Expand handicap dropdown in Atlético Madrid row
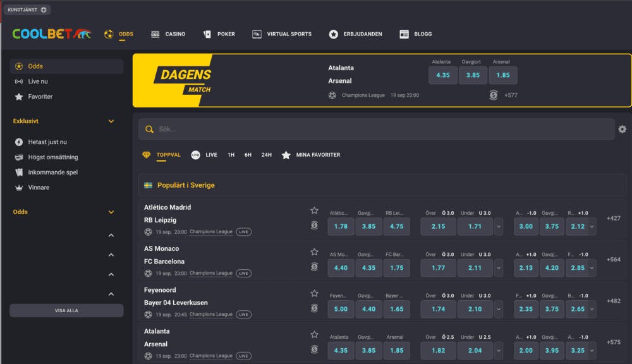632x364 pixels. tap(592, 226)
